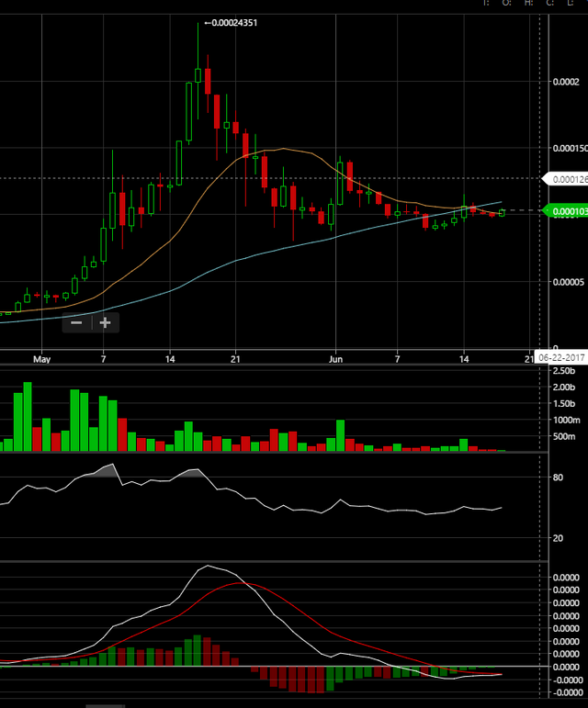588x708 pixels.
Task: Click the Jun label on time axis
Action: coord(335,359)
